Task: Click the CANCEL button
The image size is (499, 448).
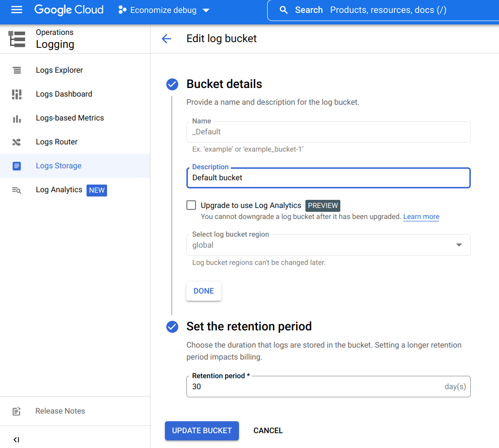Action: 268,431
